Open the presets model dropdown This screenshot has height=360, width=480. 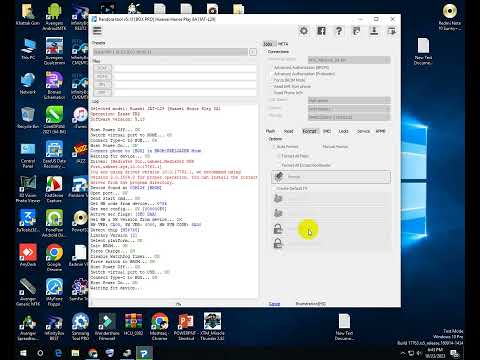click(x=170, y=52)
